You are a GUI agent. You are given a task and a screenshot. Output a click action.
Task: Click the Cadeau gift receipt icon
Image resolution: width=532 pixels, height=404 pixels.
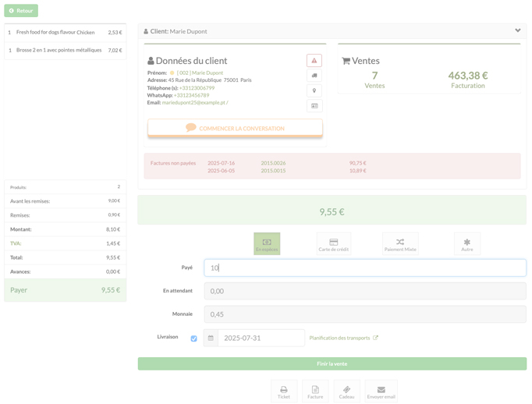[x=346, y=392]
